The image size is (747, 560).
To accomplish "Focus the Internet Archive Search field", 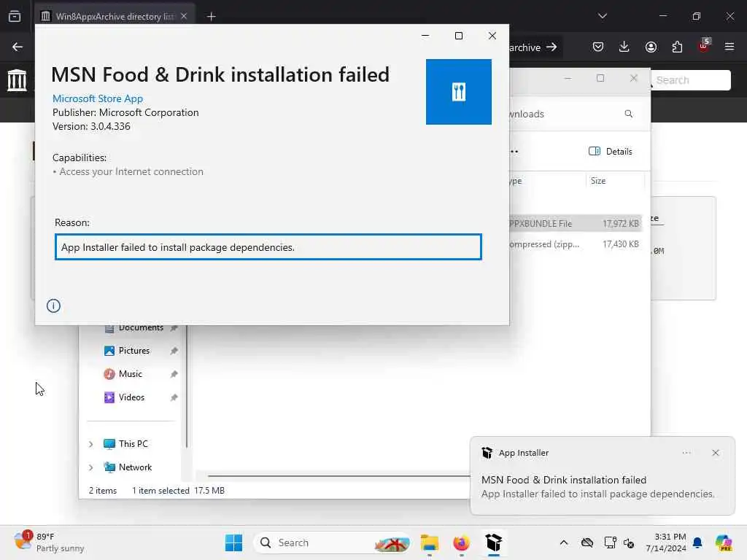I will (x=691, y=80).
